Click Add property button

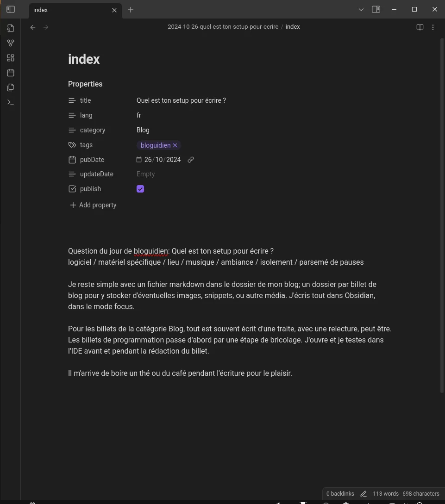coord(93,205)
